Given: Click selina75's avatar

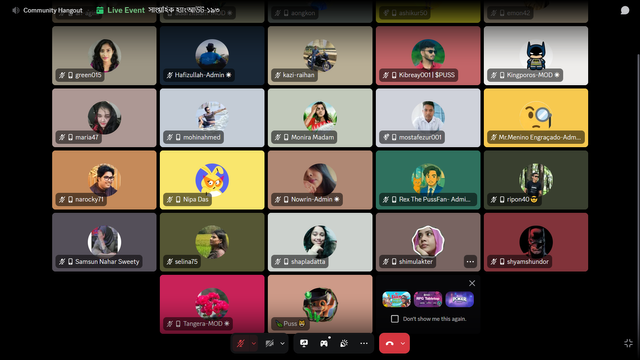Looking at the screenshot, I should tap(212, 242).
